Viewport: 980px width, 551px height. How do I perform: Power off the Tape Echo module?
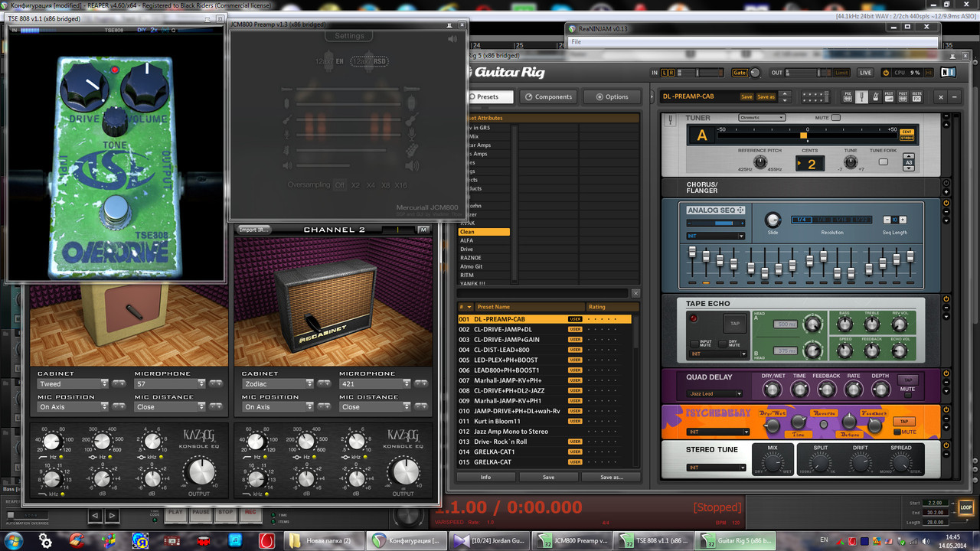(x=946, y=299)
